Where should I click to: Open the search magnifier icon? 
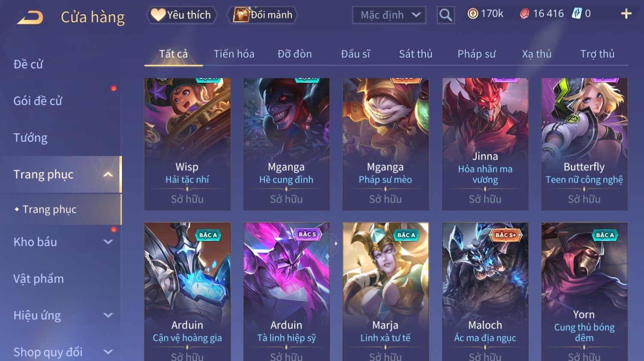coord(445,15)
